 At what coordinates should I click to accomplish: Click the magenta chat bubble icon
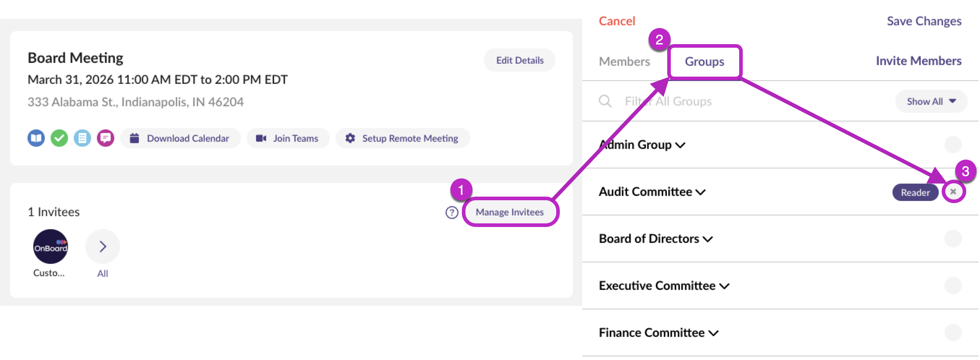click(x=105, y=138)
